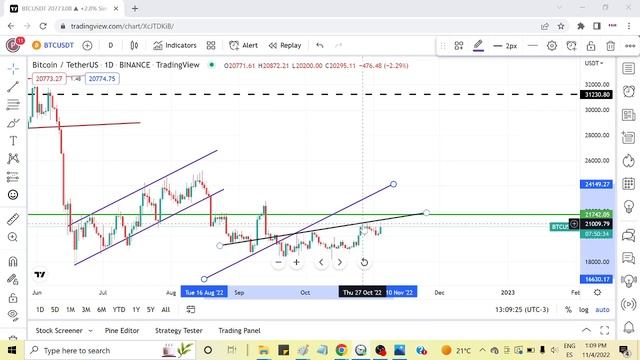Open the chats panel
The height and width of the screenshot is (360, 640).
tap(629, 235)
